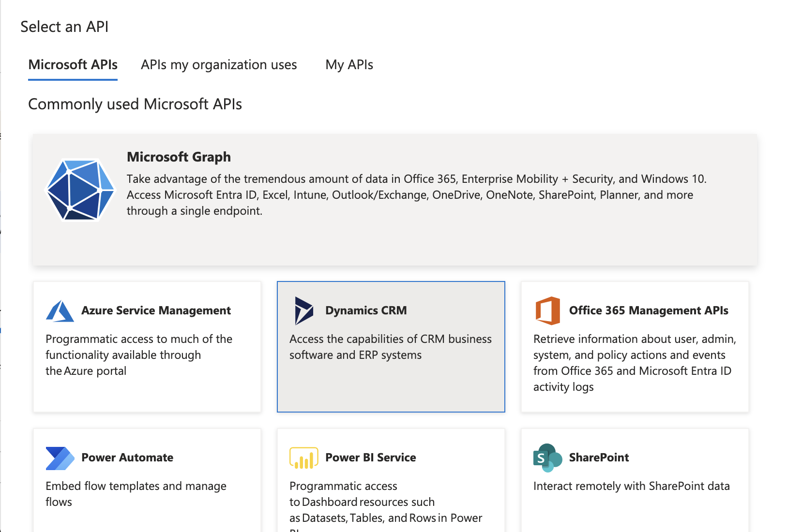
Task: Open the My APIs tab
Action: coord(349,65)
